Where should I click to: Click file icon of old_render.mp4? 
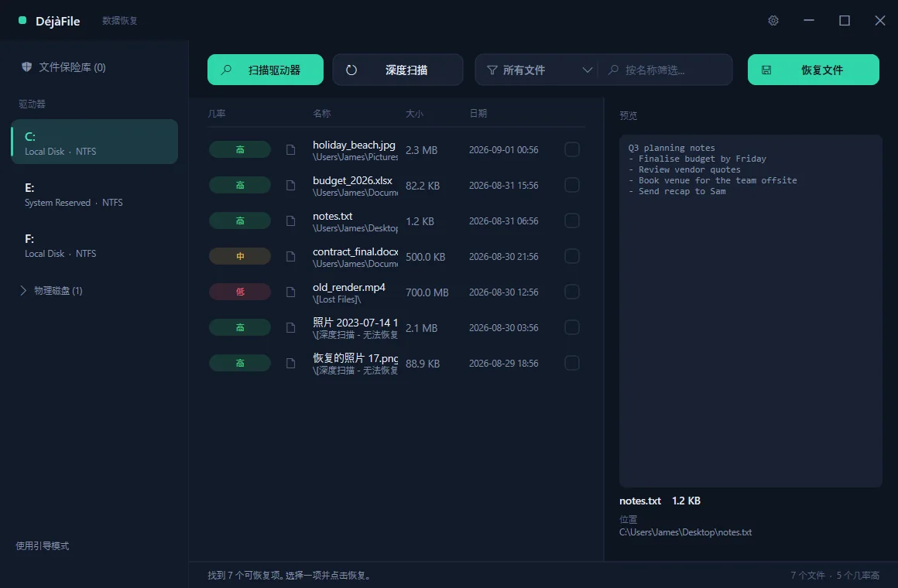(x=291, y=292)
